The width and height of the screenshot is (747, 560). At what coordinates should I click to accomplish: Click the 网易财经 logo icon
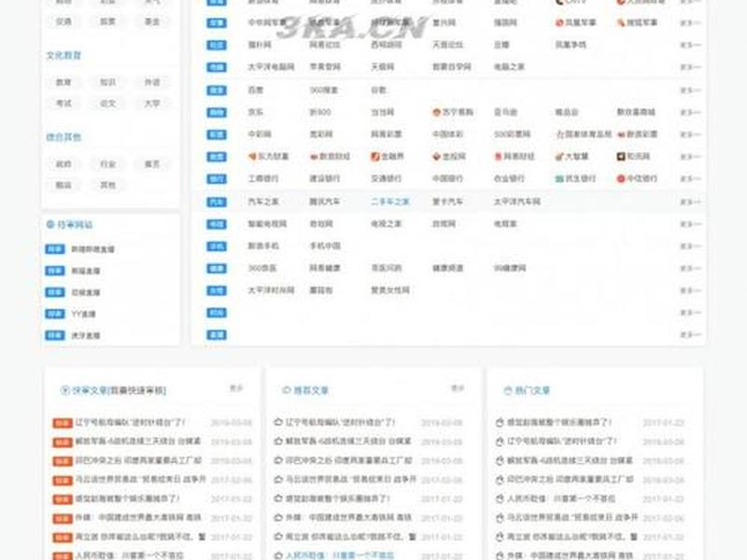pos(498,156)
